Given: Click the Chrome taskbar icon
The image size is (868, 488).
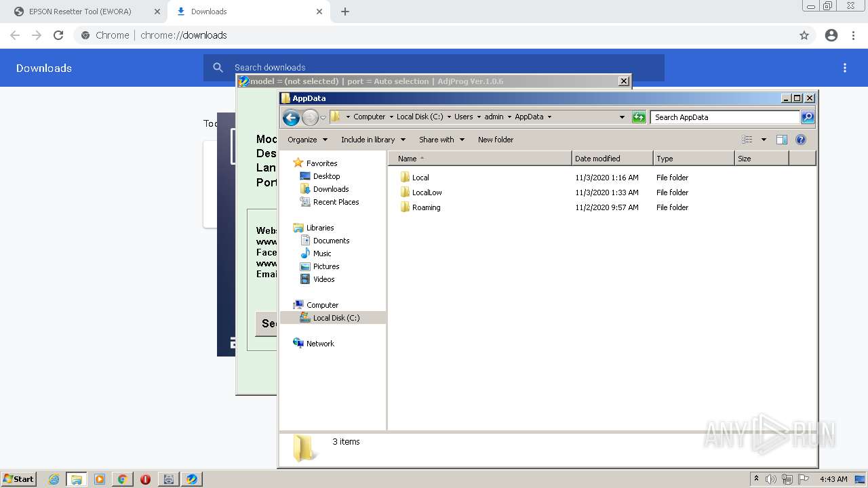Looking at the screenshot, I should click(123, 479).
